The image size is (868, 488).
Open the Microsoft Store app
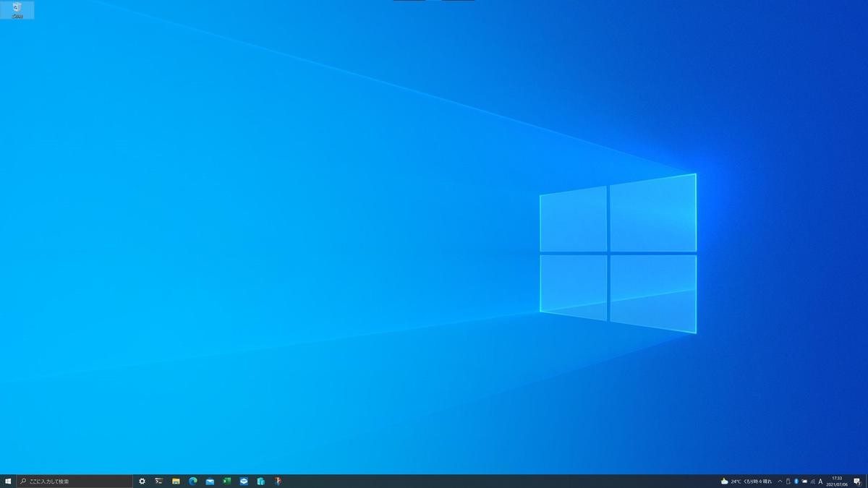coord(260,481)
